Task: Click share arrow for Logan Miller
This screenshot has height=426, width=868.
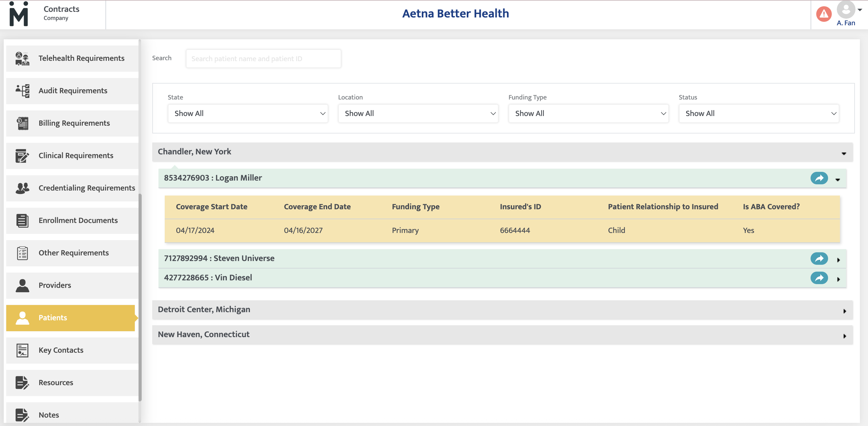Action: 819,178
